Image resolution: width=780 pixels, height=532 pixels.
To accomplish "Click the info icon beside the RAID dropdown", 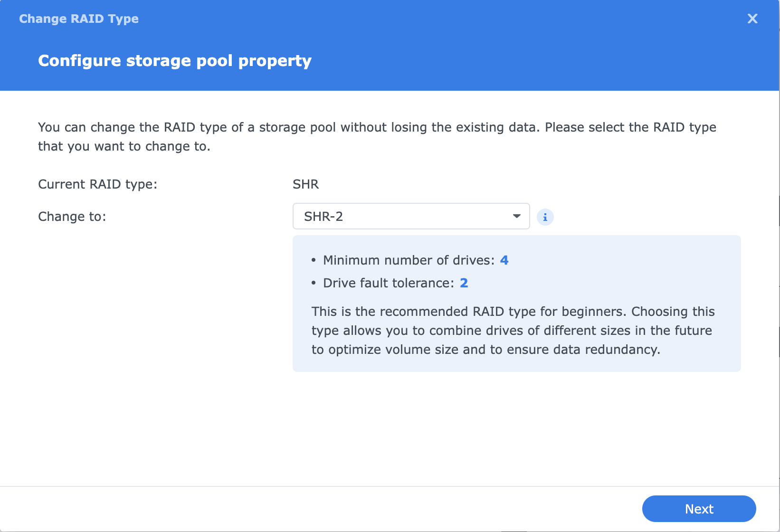I will pos(545,217).
